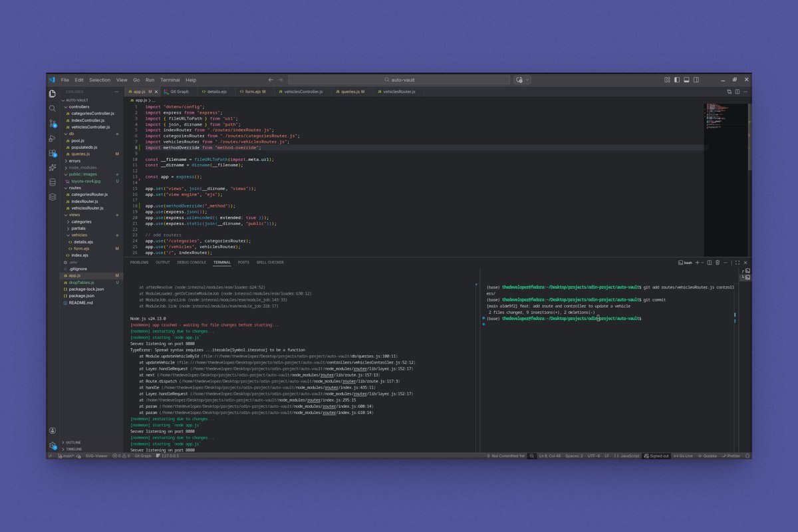The width and height of the screenshot is (798, 532).
Task: Close the terminal panel with X
Action: click(745, 263)
